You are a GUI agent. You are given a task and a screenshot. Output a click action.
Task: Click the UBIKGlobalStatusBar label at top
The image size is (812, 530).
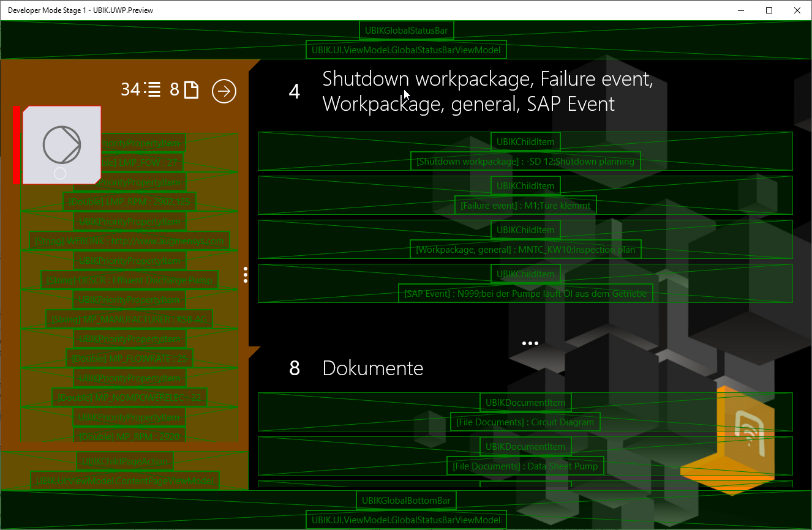(x=406, y=30)
